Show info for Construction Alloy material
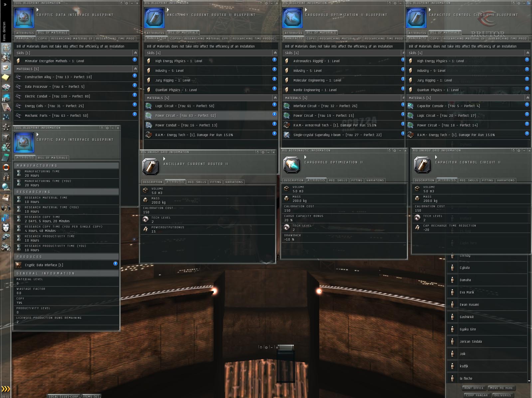532x398 pixels. pyautogui.click(x=135, y=76)
